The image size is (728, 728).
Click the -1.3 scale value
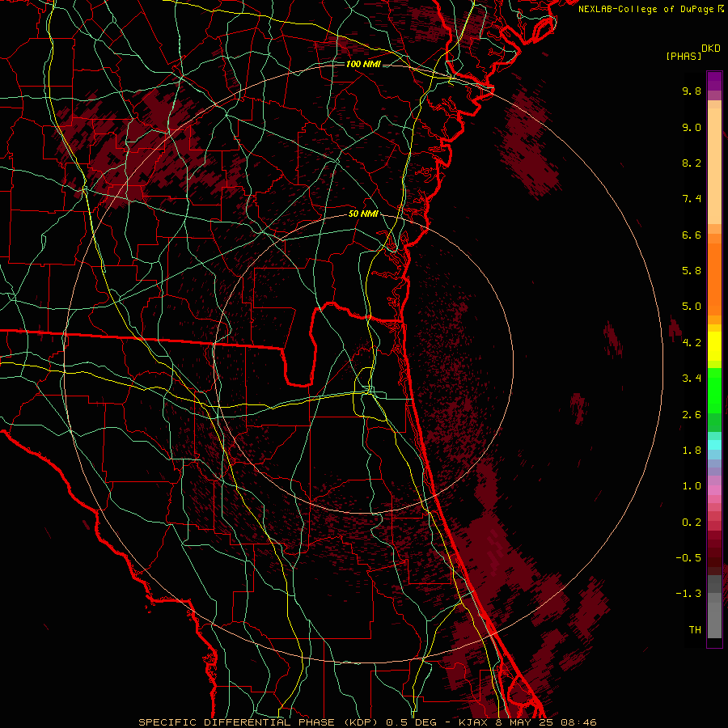pos(688,594)
